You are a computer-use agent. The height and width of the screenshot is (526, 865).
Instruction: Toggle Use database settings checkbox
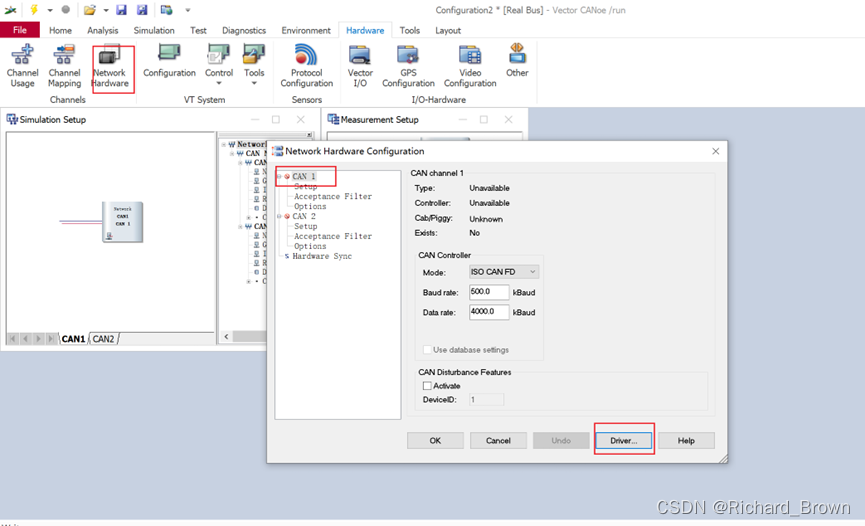(x=427, y=350)
